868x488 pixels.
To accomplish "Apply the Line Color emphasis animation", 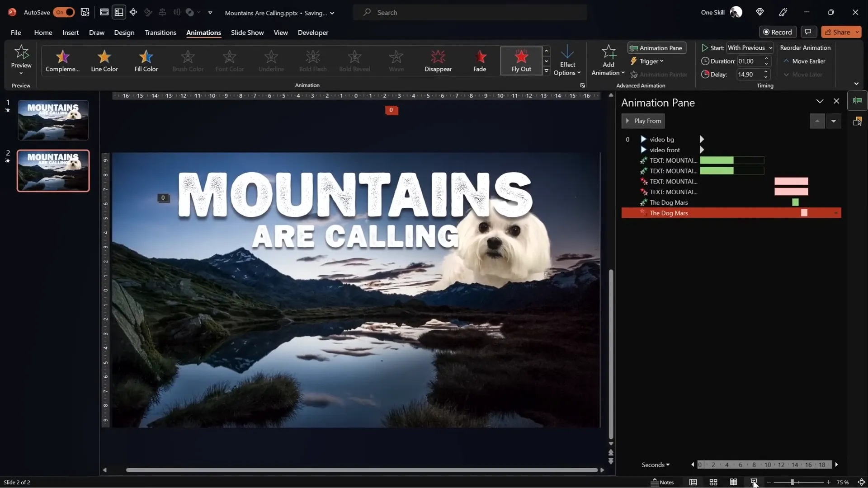I will pyautogui.click(x=104, y=61).
